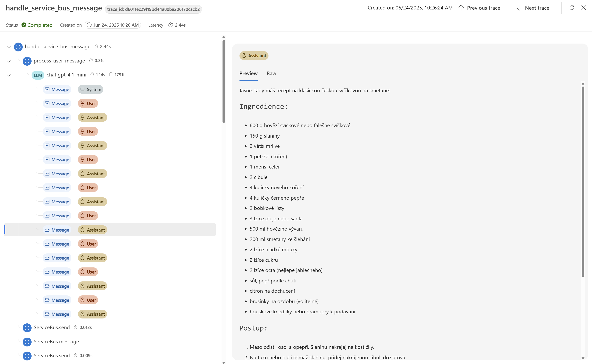Go to Next trace
The height and width of the screenshot is (364, 592).
pyautogui.click(x=533, y=8)
